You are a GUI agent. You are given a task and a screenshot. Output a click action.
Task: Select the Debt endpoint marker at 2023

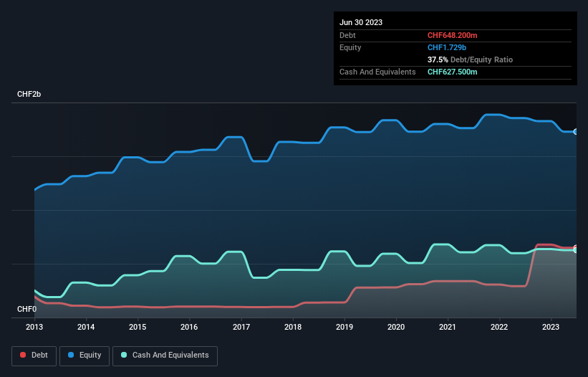tap(576, 247)
